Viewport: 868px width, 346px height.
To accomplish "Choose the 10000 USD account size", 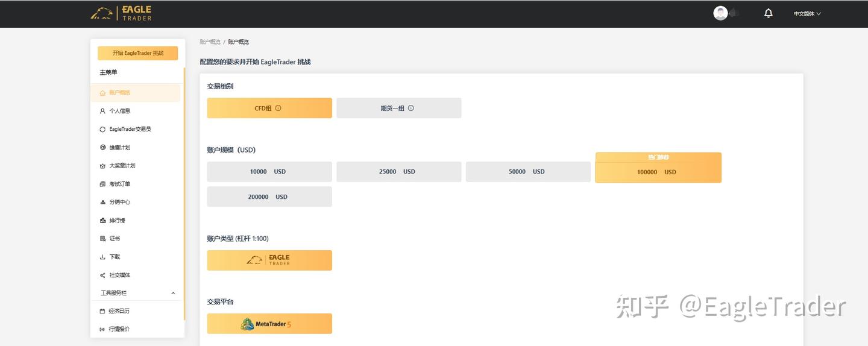I will (x=269, y=172).
